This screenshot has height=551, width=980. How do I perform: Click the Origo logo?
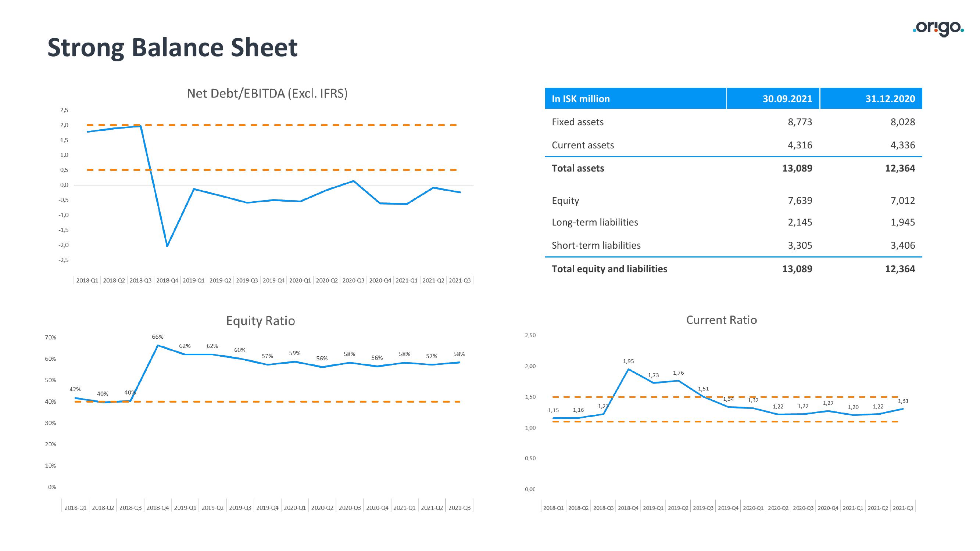pos(938,29)
